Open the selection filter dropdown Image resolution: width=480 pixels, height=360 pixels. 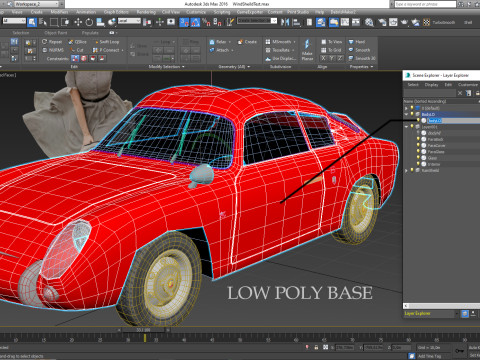point(14,21)
